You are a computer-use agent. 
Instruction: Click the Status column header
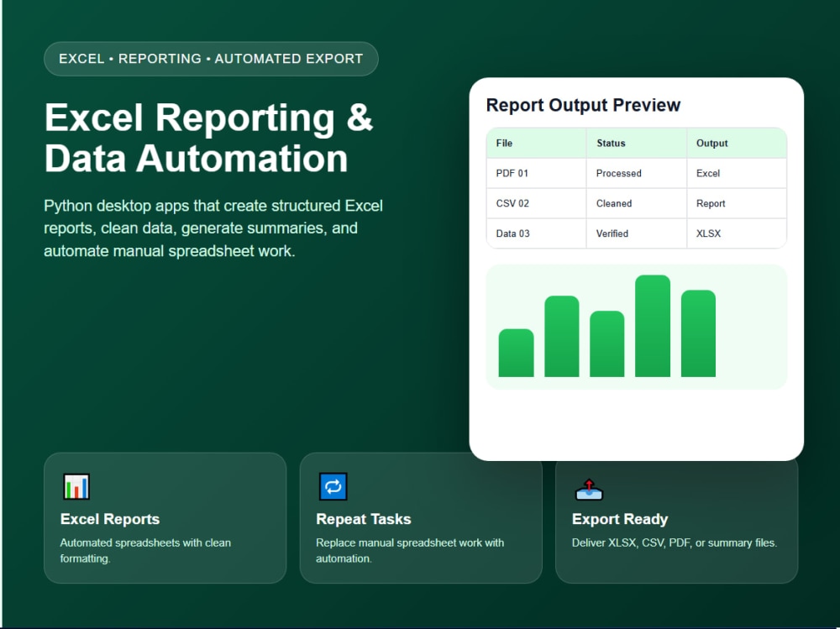(x=637, y=143)
